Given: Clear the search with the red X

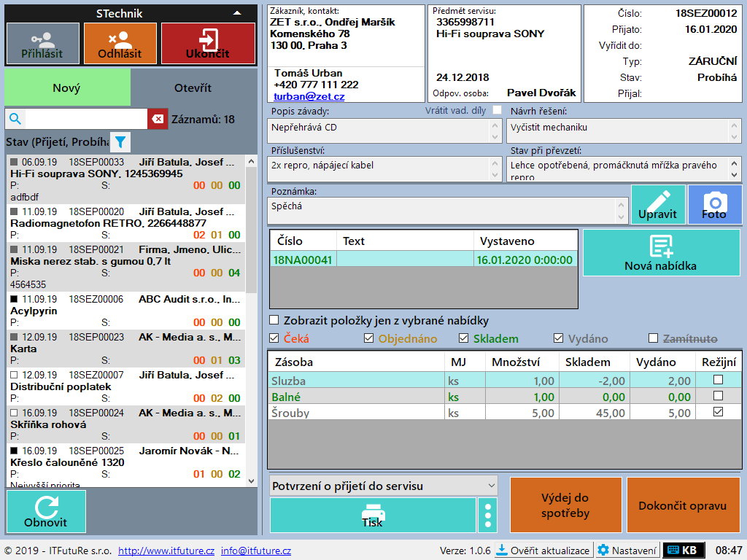Looking at the screenshot, I should pyautogui.click(x=158, y=119).
